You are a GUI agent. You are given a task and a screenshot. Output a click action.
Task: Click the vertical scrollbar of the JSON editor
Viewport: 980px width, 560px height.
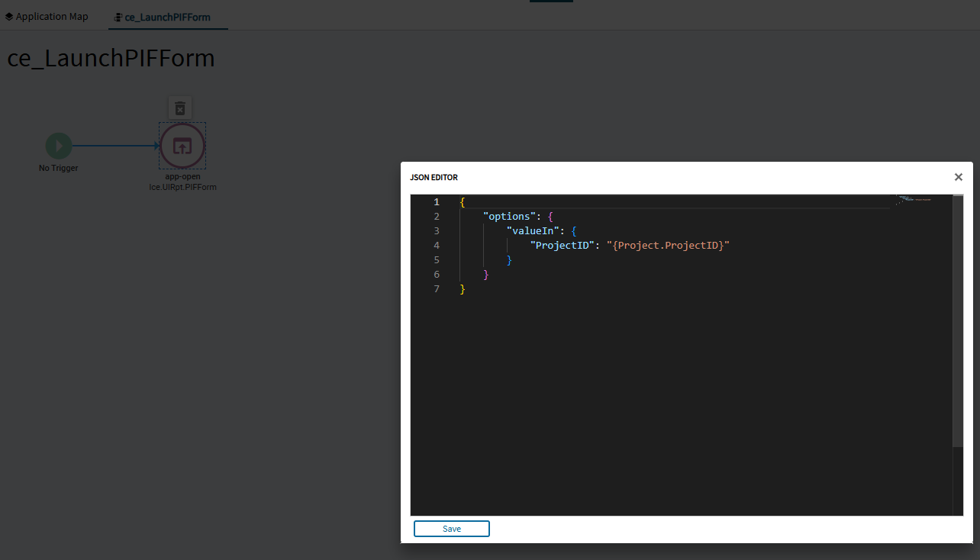pos(958,320)
